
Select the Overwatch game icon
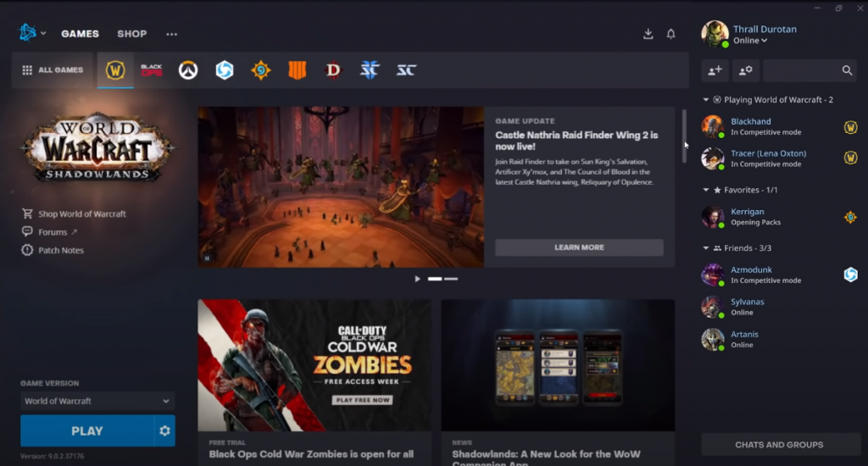pyautogui.click(x=188, y=70)
